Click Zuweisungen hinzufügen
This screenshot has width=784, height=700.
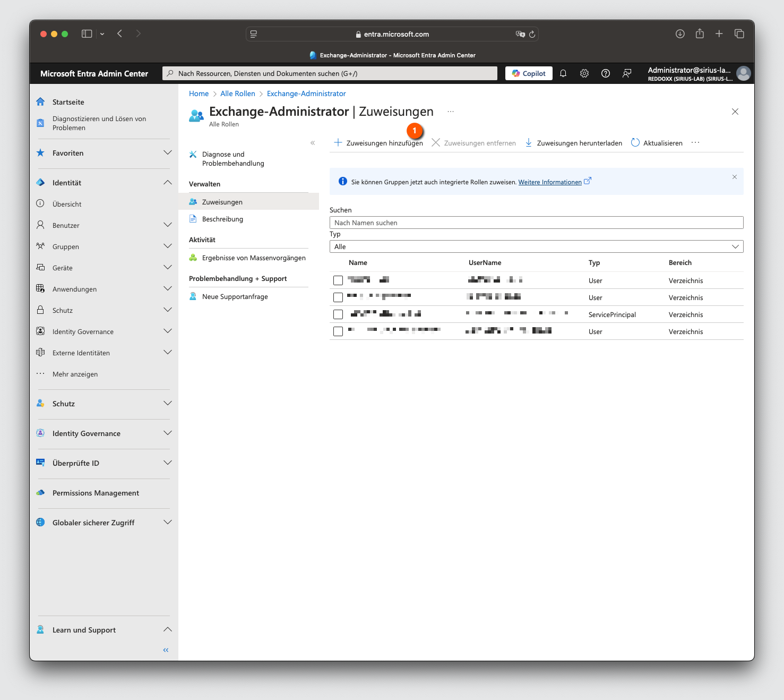(378, 143)
